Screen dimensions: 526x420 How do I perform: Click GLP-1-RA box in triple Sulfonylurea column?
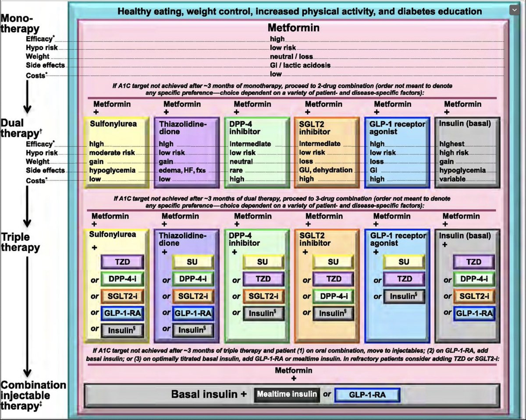[x=122, y=313]
